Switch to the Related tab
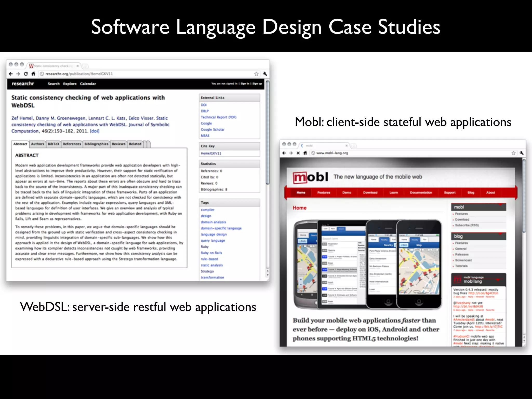This screenshot has height=399, width=532. tap(135, 144)
